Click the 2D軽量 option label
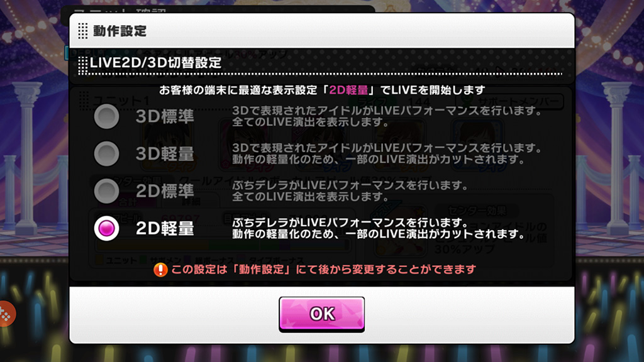This screenshot has width=644, height=362. (x=165, y=229)
